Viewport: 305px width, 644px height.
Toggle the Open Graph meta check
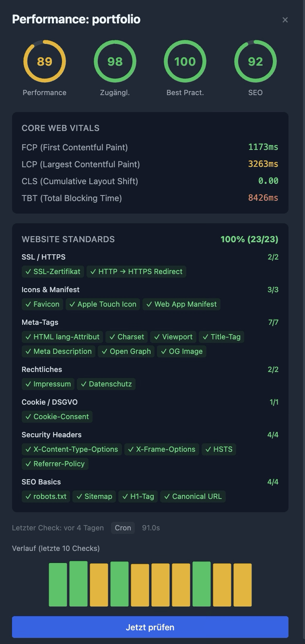[126, 351]
